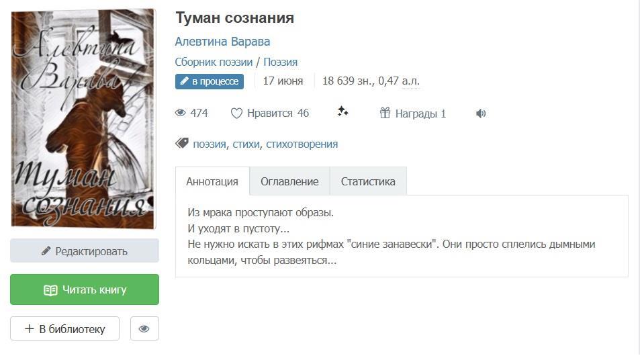The width and height of the screenshot is (640, 364).
Task: Click the 'в процессе' status badge
Action: [210, 81]
